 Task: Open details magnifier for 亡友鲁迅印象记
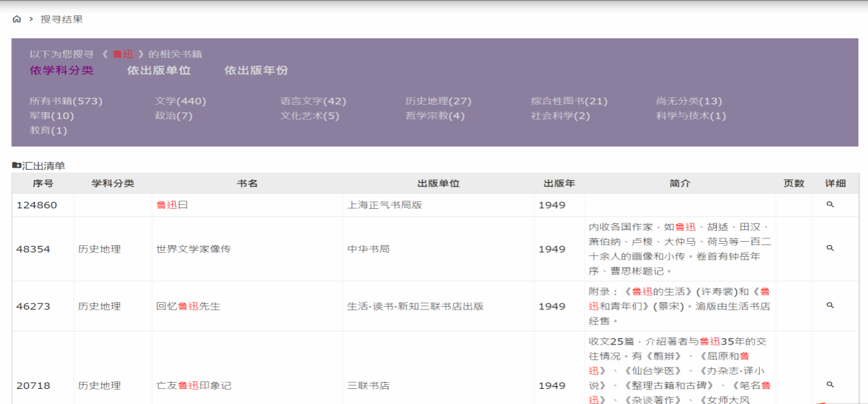point(830,385)
